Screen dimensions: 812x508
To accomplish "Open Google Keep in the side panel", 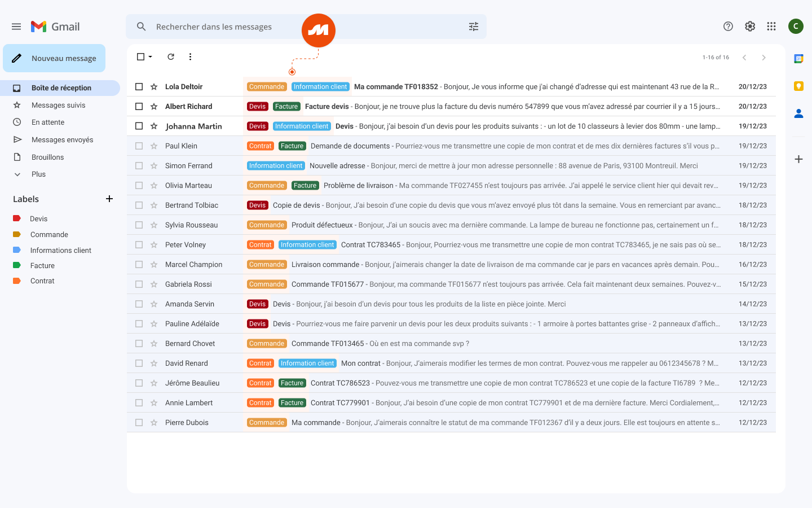I will (x=798, y=86).
